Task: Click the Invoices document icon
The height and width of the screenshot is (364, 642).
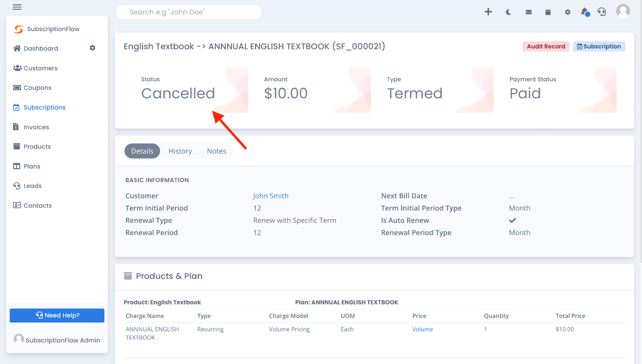Action: tap(16, 127)
